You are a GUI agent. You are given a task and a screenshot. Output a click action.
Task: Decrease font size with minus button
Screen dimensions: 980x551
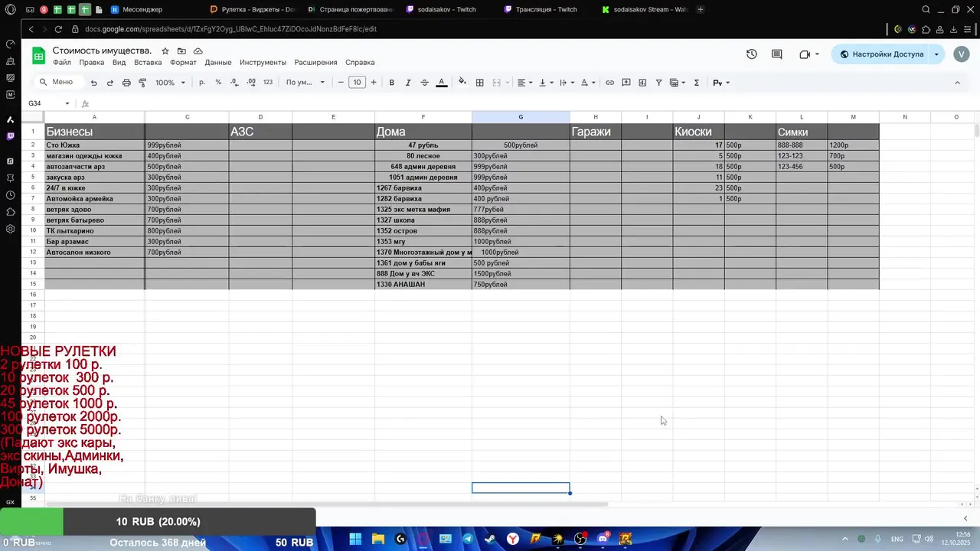point(341,83)
